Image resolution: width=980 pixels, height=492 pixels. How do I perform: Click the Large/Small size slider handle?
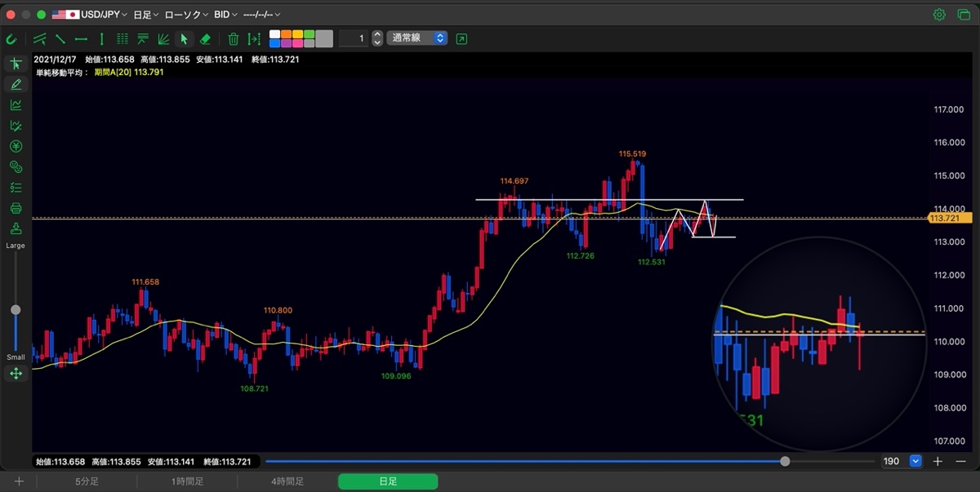coord(16,310)
